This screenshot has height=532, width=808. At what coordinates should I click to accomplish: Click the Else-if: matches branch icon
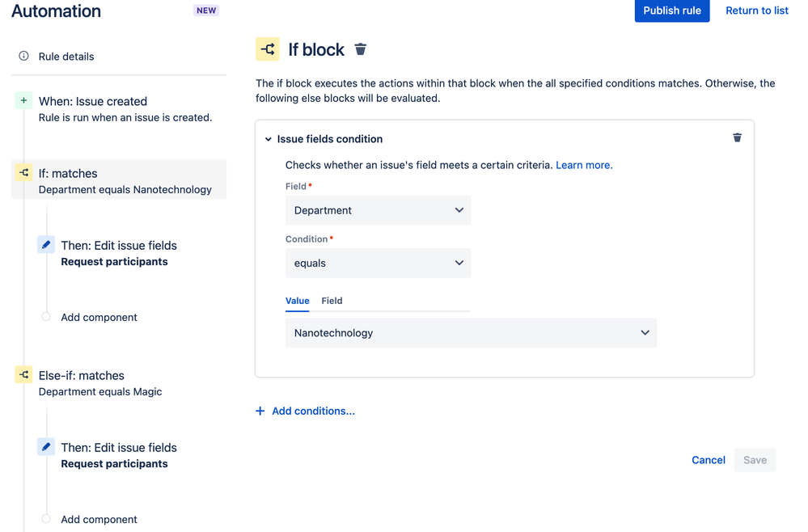23,375
